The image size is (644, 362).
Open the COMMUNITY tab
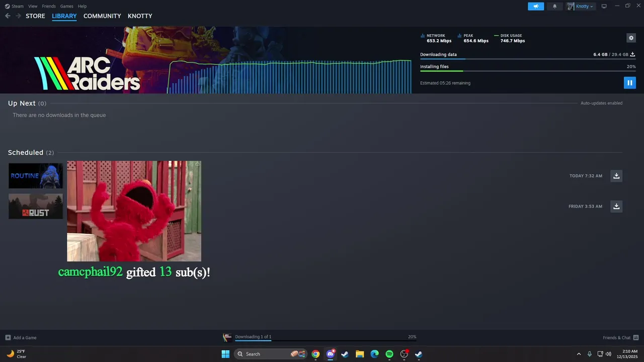(x=102, y=16)
